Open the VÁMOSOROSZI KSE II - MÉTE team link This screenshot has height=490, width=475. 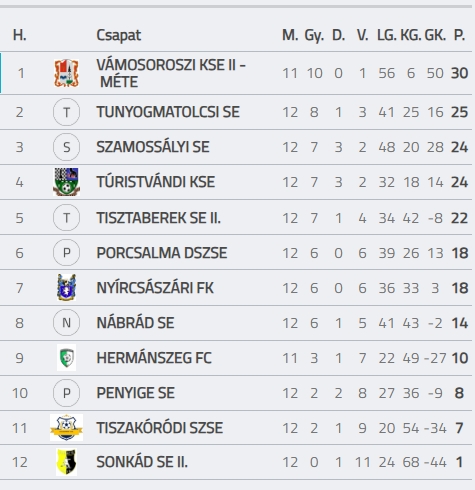coord(171,73)
